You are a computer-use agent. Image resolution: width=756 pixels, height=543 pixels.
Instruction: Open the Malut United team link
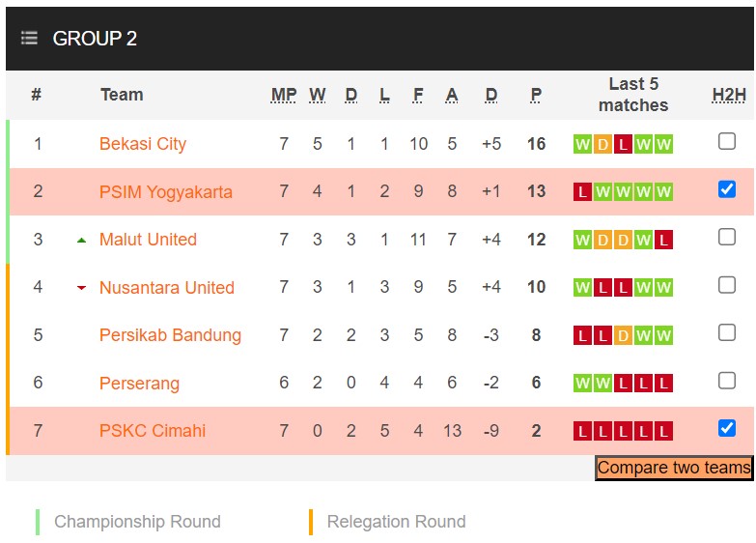point(148,240)
